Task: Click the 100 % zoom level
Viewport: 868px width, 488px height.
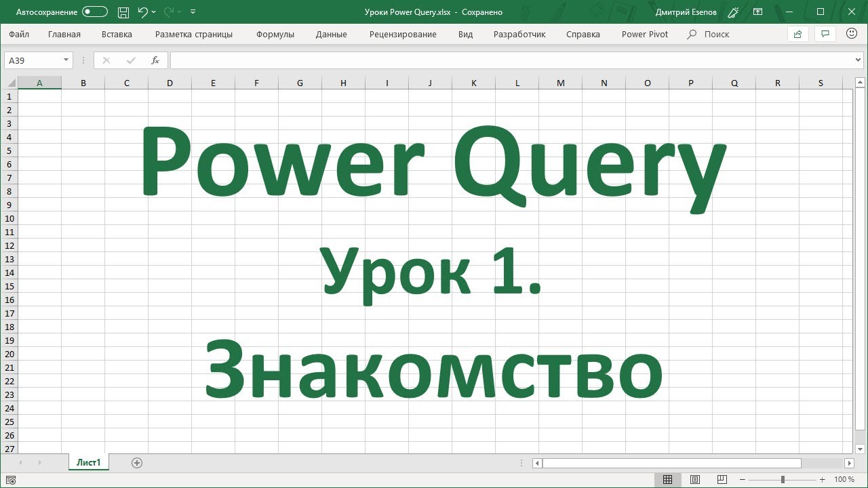Action: click(844, 480)
